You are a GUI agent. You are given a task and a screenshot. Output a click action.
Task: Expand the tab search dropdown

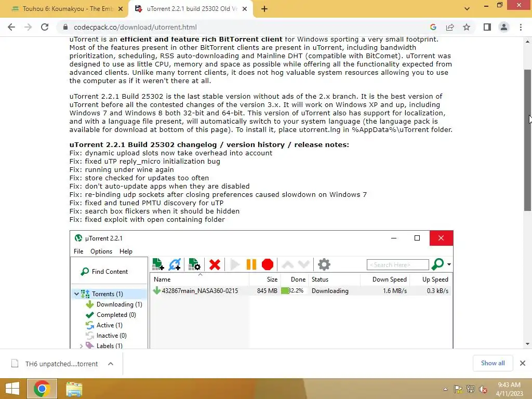[x=467, y=9]
